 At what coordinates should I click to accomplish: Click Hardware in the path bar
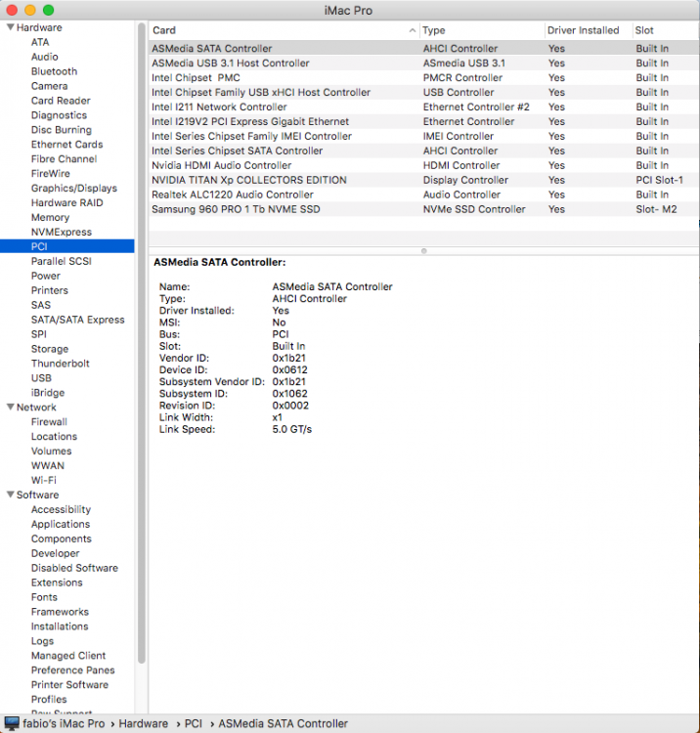[143, 723]
